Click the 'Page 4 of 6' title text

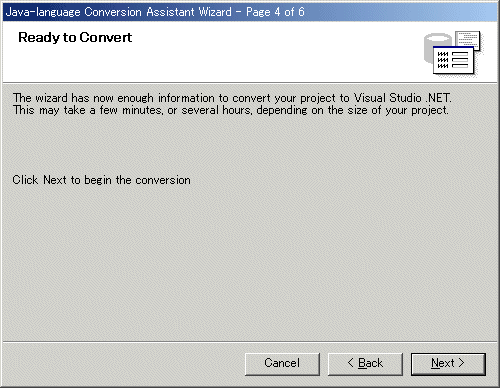[275, 12]
